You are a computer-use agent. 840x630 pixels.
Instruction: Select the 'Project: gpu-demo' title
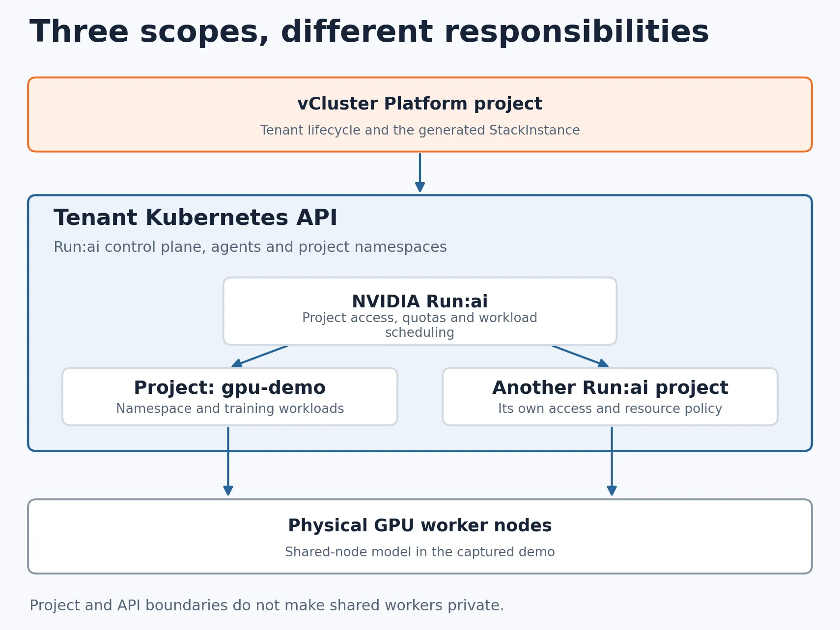[x=229, y=387]
